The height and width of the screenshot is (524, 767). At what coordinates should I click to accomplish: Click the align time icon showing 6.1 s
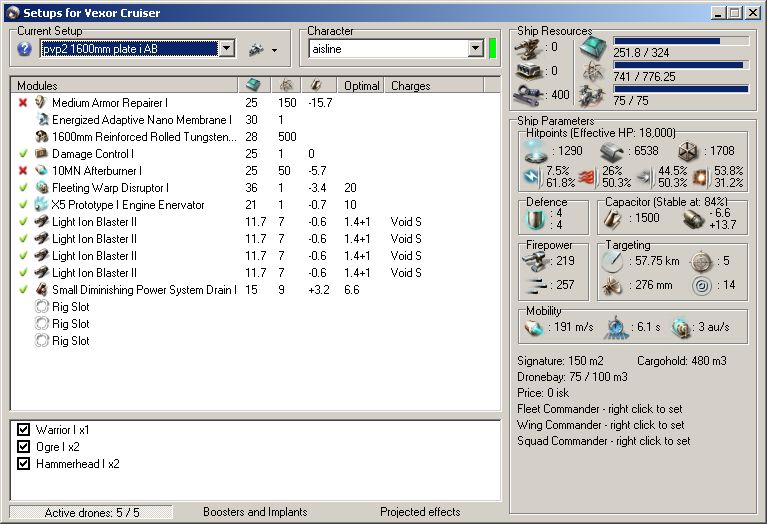click(615, 328)
